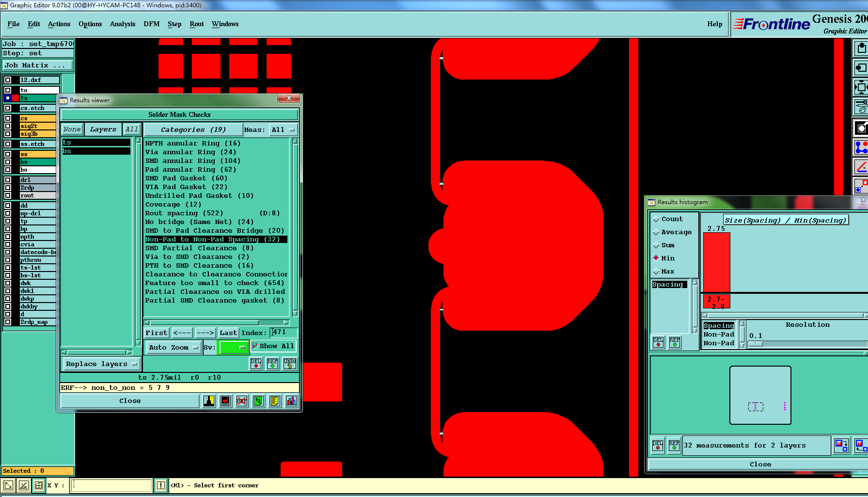Select the Average radio option
Viewport: 868px width, 497px height.
click(x=656, y=232)
